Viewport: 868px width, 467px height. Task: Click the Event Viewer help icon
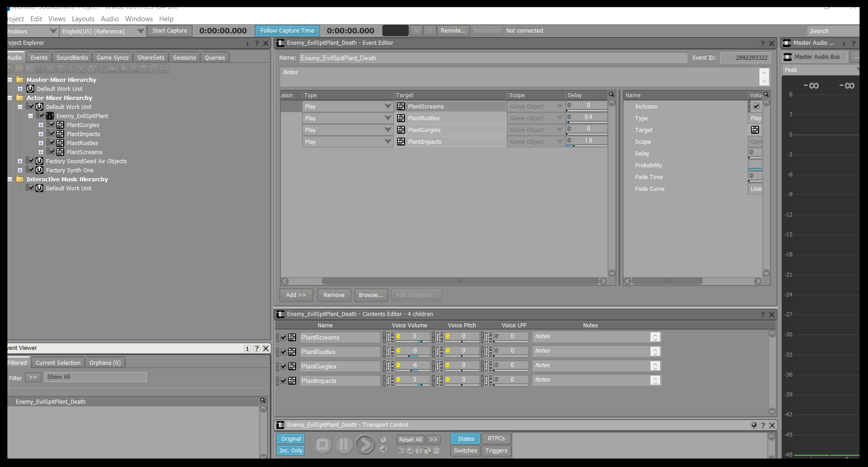coord(257,348)
